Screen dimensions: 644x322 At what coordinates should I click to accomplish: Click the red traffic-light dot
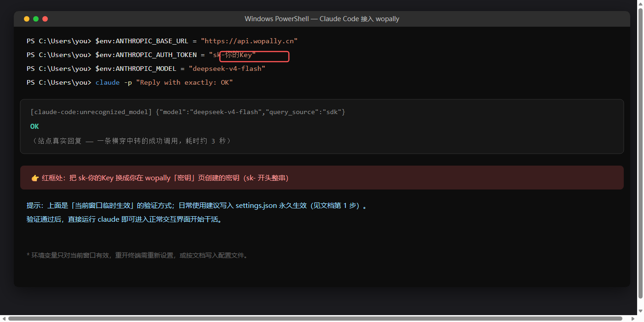(x=45, y=19)
